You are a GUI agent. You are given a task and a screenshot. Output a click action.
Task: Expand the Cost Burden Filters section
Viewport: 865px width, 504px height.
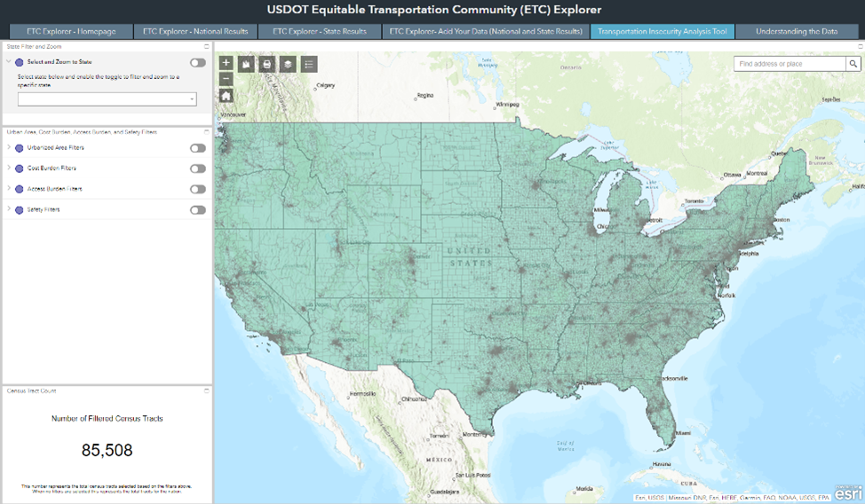click(x=9, y=168)
